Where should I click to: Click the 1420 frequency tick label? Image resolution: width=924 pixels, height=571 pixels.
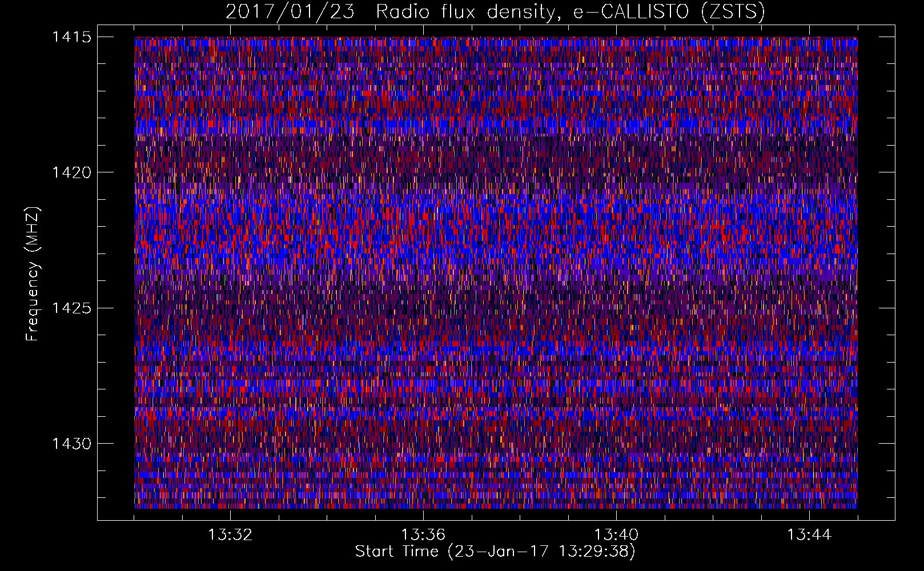pyautogui.click(x=71, y=172)
